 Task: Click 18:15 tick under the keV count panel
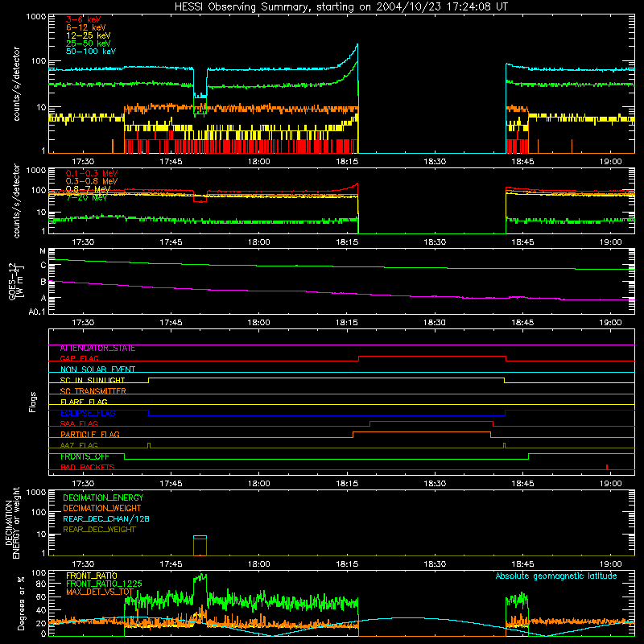click(347, 162)
